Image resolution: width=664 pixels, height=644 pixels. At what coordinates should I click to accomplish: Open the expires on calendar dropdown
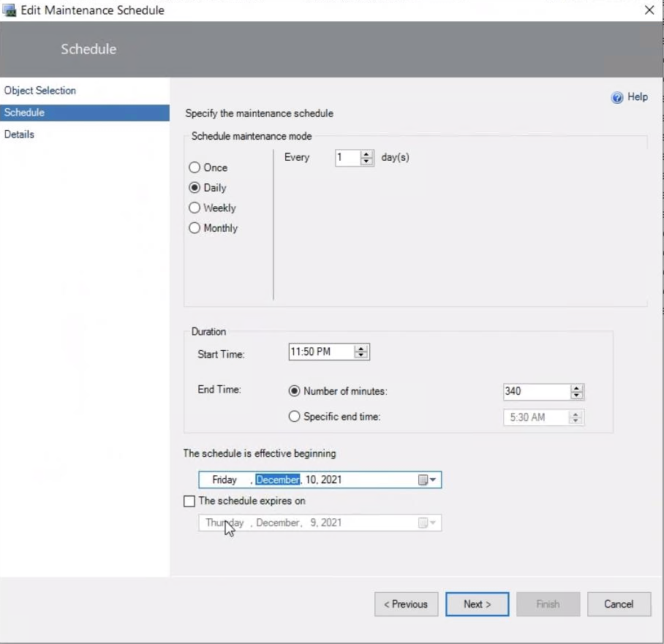(x=427, y=523)
